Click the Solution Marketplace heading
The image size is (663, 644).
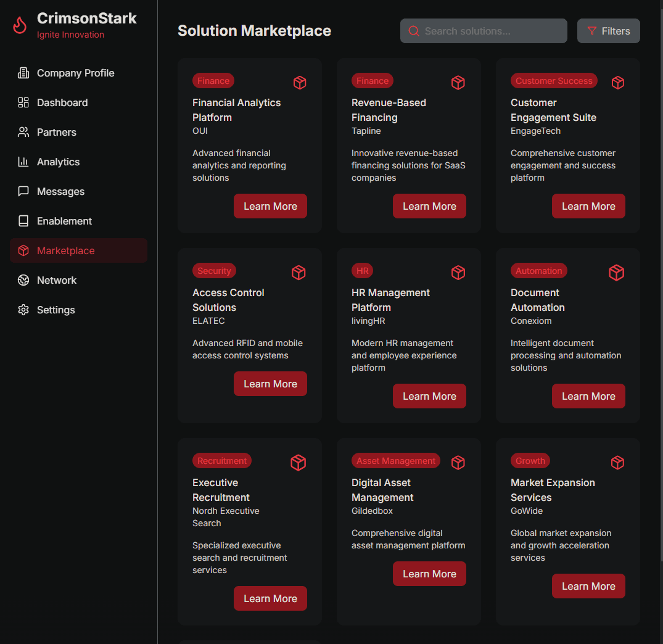pos(254,31)
